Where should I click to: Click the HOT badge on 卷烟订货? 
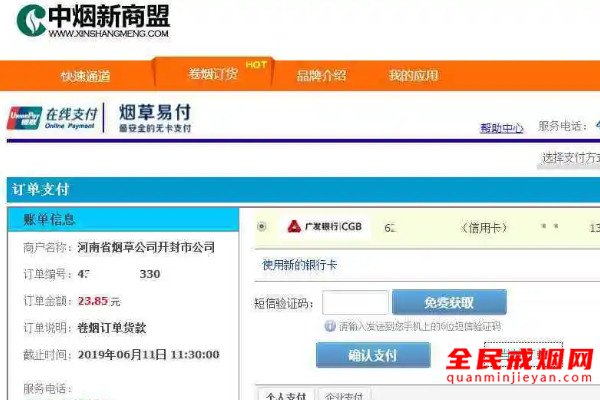pos(256,64)
